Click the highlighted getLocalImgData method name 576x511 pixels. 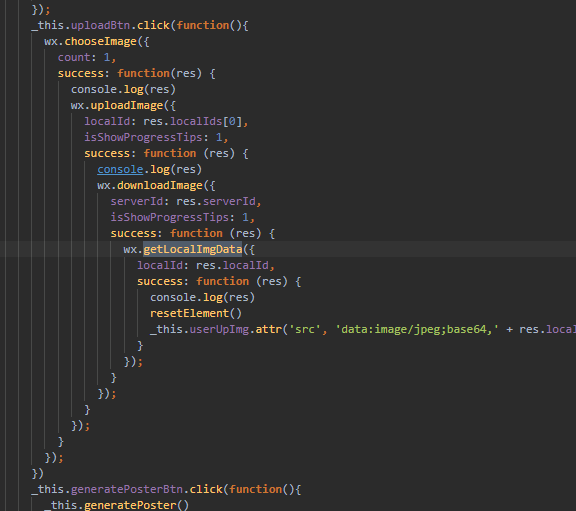(x=192, y=249)
